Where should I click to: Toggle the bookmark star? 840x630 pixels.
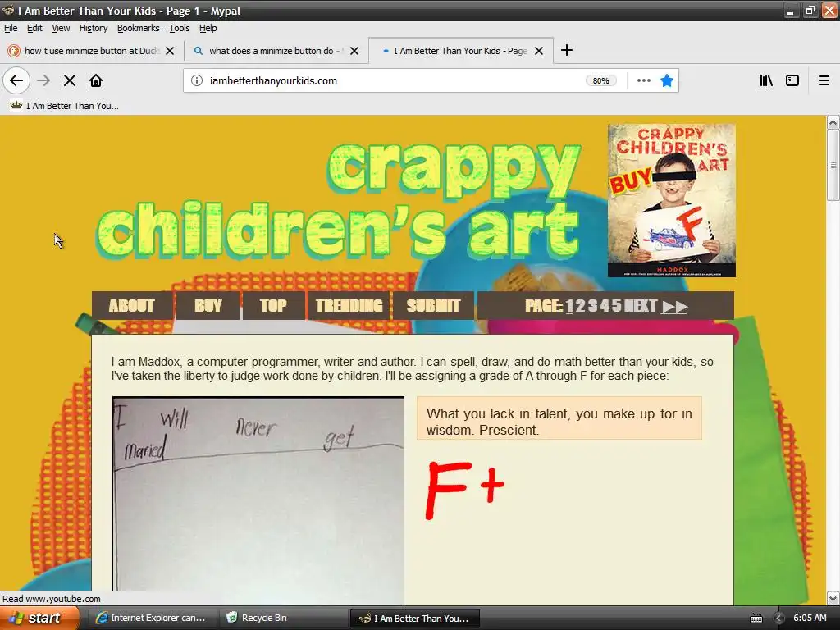point(666,80)
